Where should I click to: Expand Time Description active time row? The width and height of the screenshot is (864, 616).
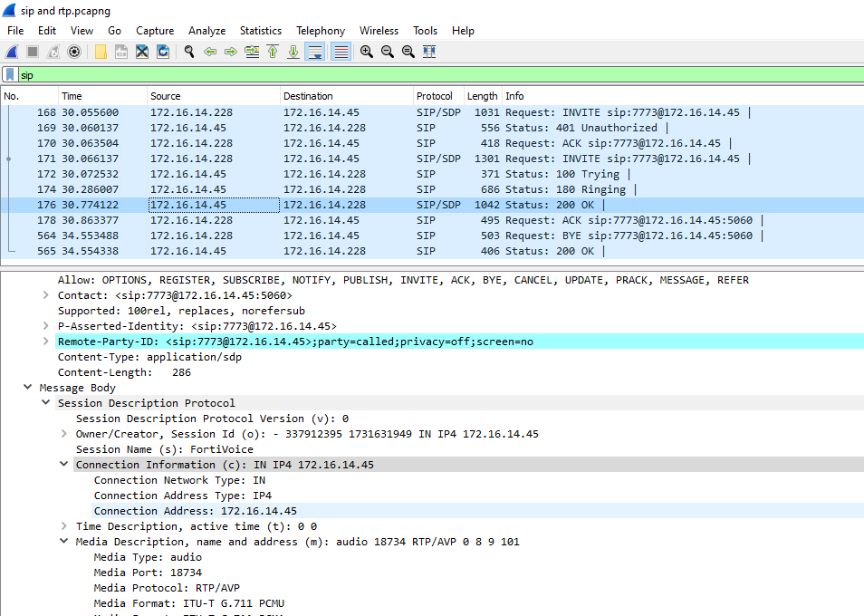(64, 526)
